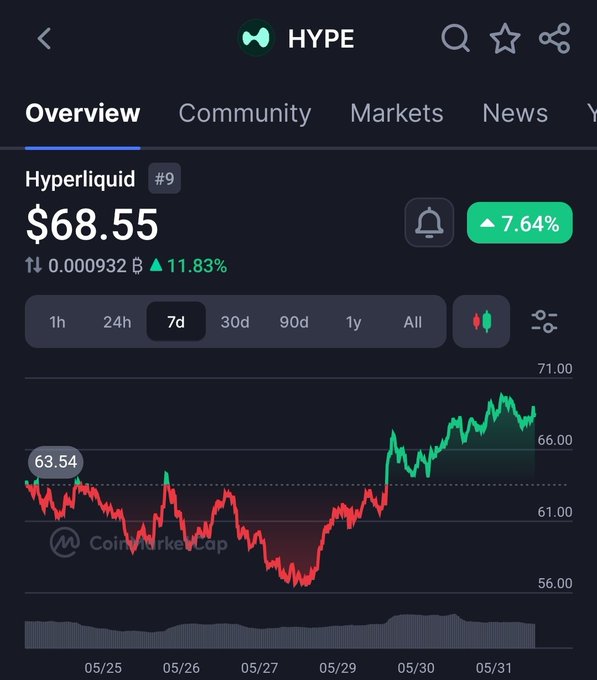Open search with the magnifier icon

[455, 38]
